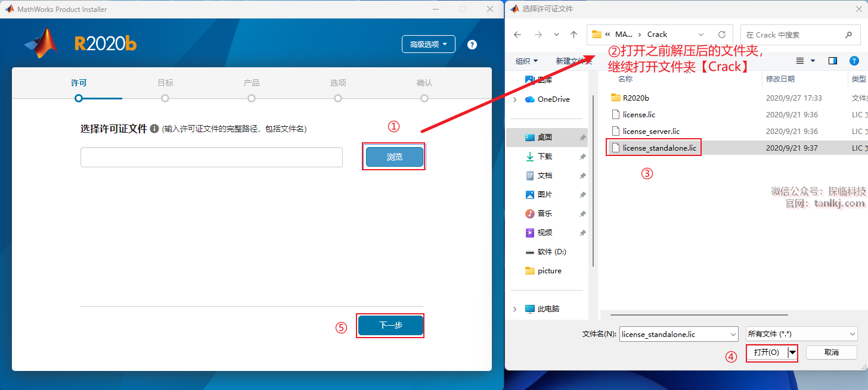Select 此电脑 in navigation pane

(x=548, y=309)
